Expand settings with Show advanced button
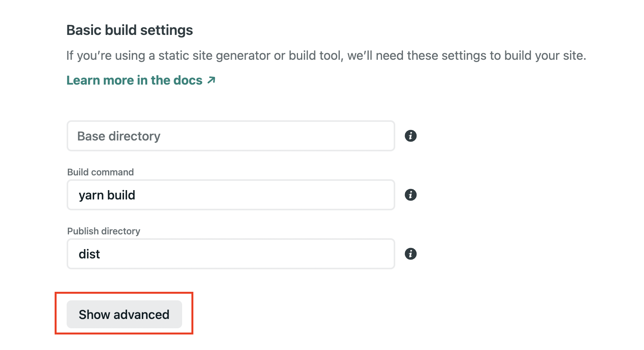644x350 pixels. pos(124,314)
